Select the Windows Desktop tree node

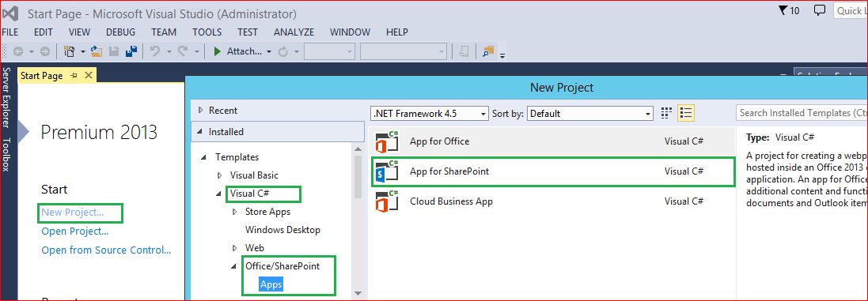[283, 230]
